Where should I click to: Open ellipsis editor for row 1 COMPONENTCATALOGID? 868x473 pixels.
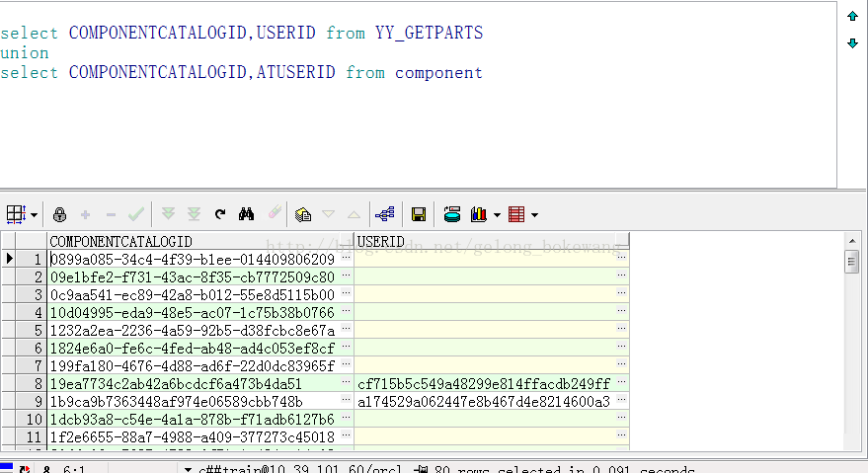click(x=346, y=258)
